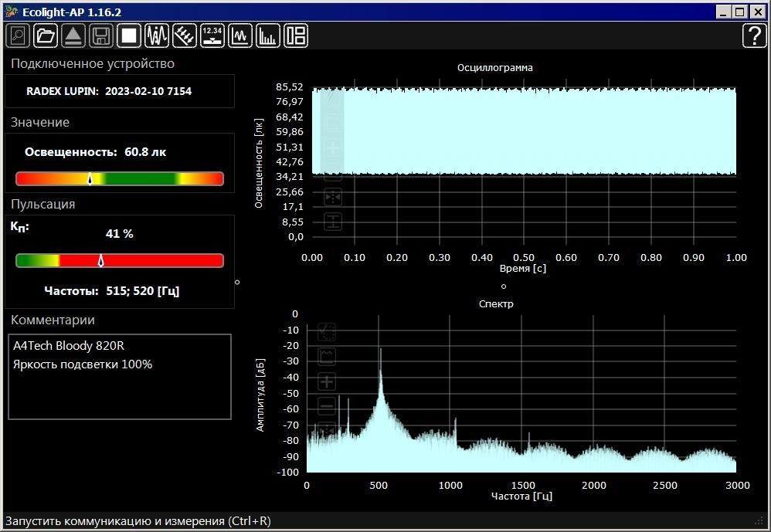The width and height of the screenshot is (771, 532).
Task: Click the Ecolight-AP title bar app icon
Action: (x=12, y=12)
